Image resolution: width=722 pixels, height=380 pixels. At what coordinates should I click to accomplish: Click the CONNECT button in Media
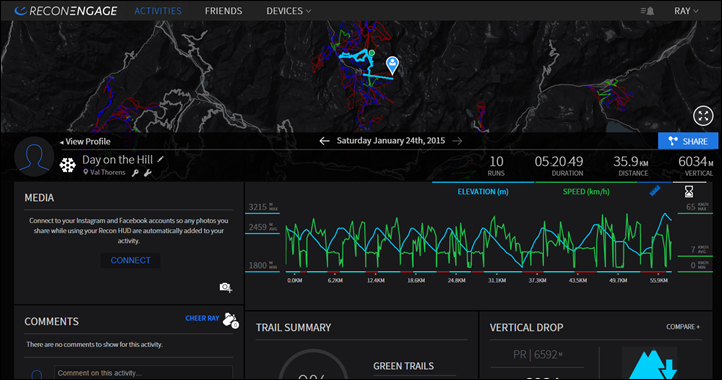tap(130, 260)
